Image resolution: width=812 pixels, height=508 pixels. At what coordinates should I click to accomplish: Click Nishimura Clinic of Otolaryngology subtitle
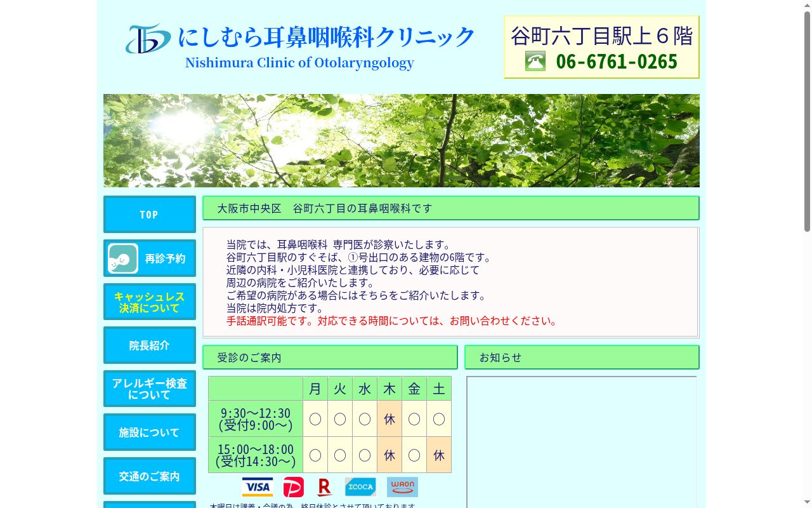tap(299, 63)
